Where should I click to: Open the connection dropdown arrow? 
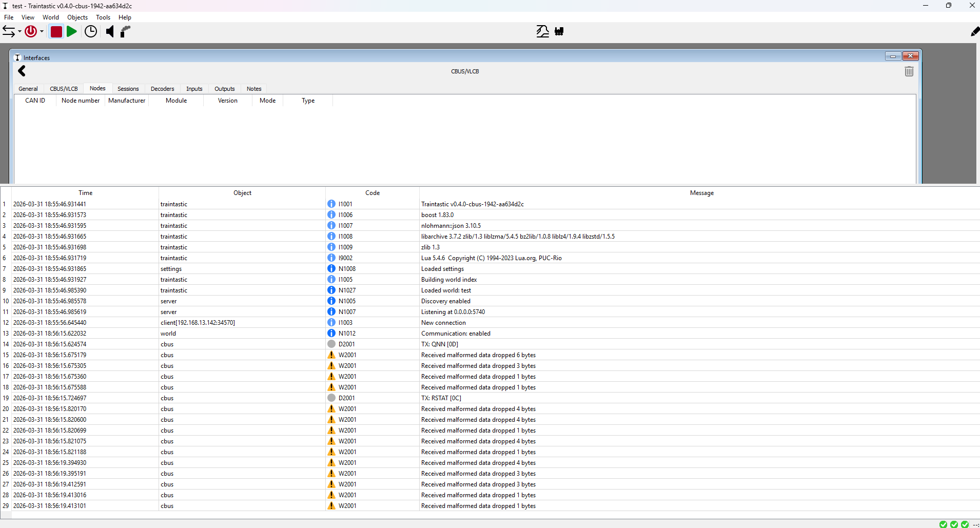click(x=19, y=32)
